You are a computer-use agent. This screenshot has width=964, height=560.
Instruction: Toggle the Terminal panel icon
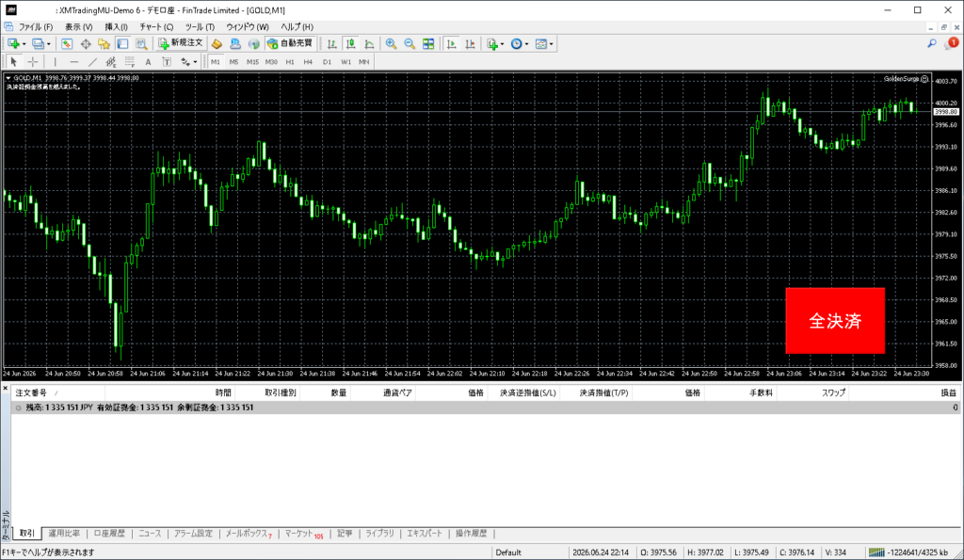(122, 43)
